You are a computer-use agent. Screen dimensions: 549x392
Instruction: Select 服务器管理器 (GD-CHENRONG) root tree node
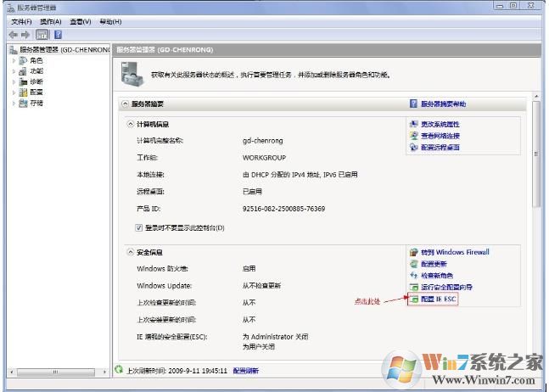64,50
